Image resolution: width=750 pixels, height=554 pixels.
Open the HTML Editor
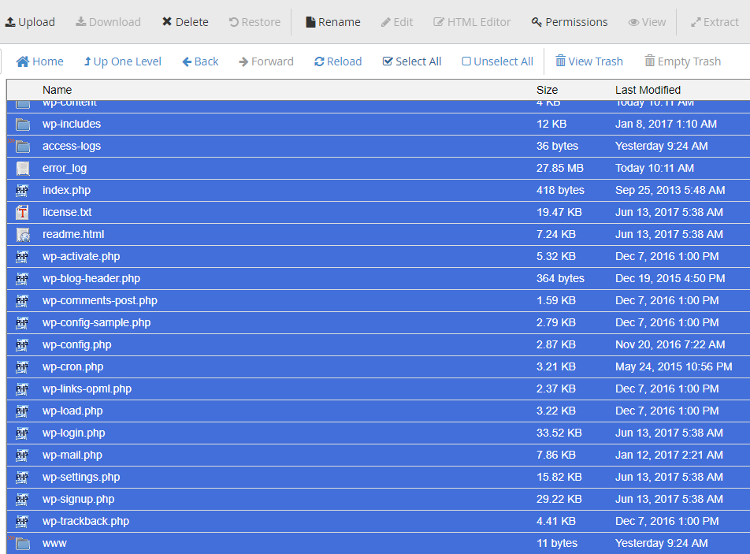pos(472,22)
